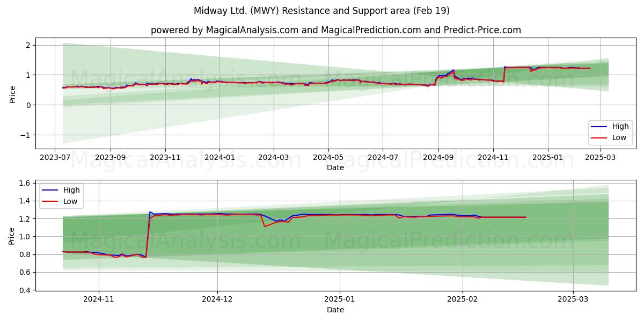644x322 pixels.
Task: Click the '2025-01' x-axis label on top chart
Action: pos(547,158)
